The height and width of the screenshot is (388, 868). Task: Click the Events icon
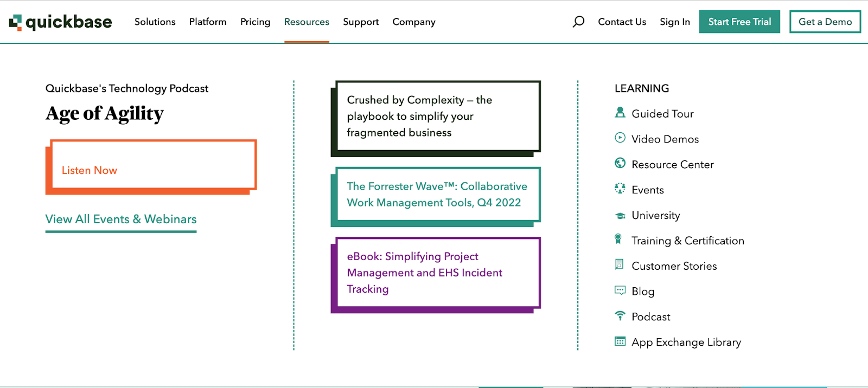(x=620, y=189)
